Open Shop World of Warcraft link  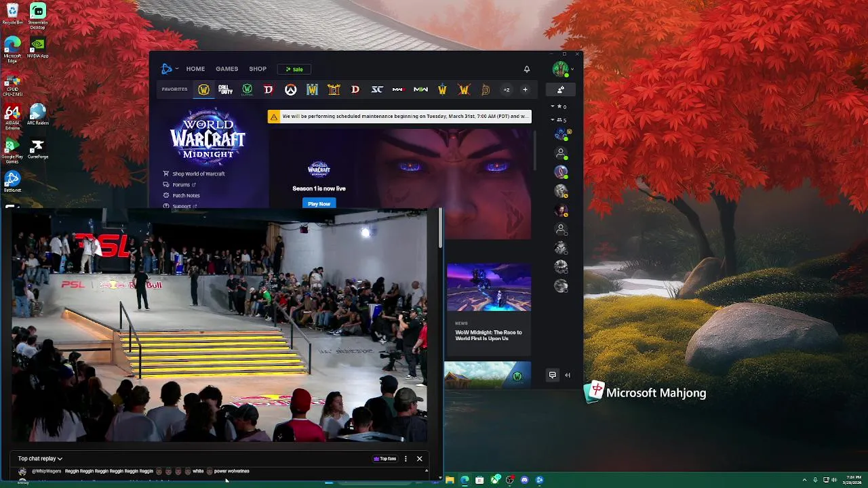tap(194, 174)
